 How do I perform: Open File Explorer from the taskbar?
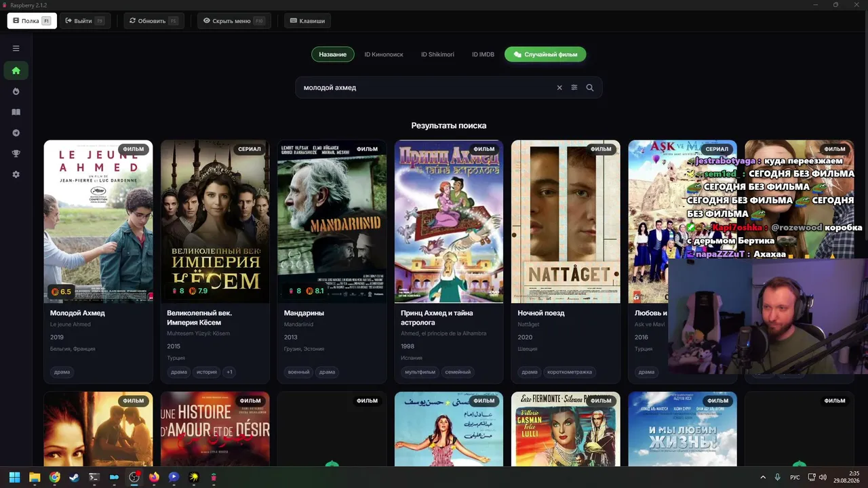pyautogui.click(x=35, y=477)
